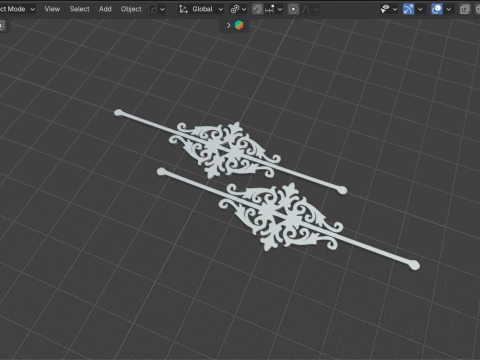Click the toolbar toggle icon at the viewport's left edge
480x360 pixels.
(x=2, y=26)
